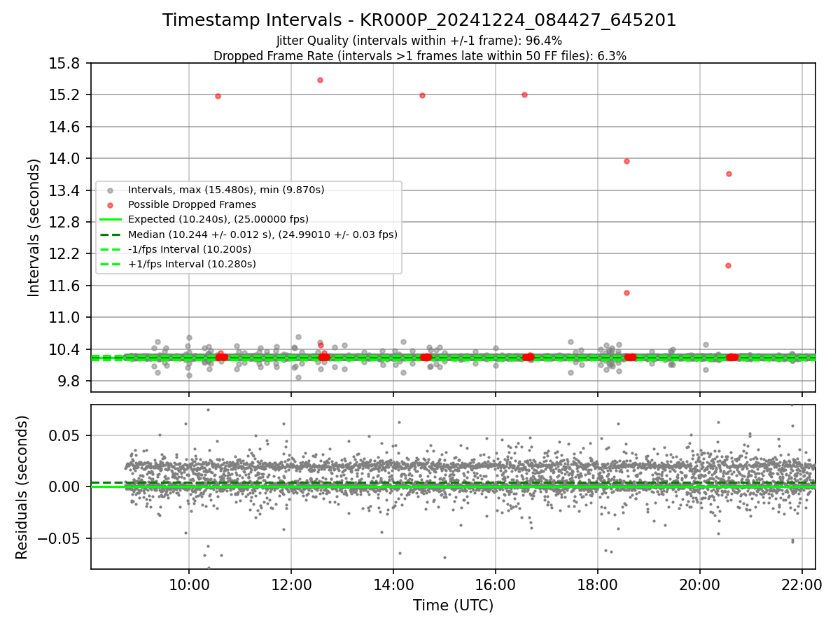Select the 'Possible Dropped Frames' legend entry
The image size is (840, 630).
pyautogui.click(x=192, y=204)
